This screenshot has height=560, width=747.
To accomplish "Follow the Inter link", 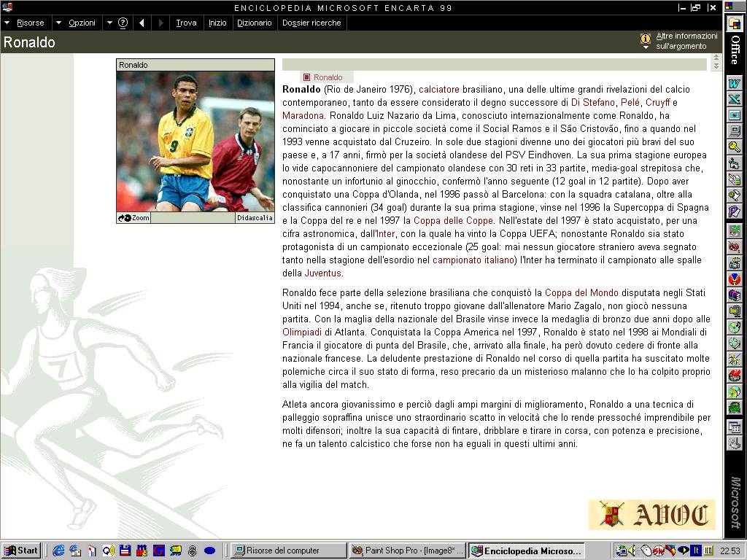I will [386, 234].
